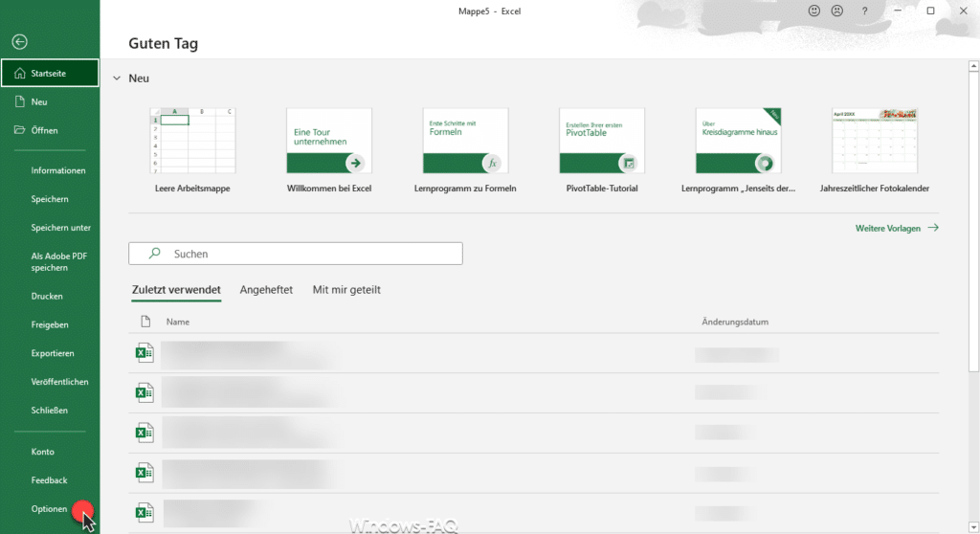The height and width of the screenshot is (534, 980).
Task: Open help with the question mark icon
Action: [864, 11]
